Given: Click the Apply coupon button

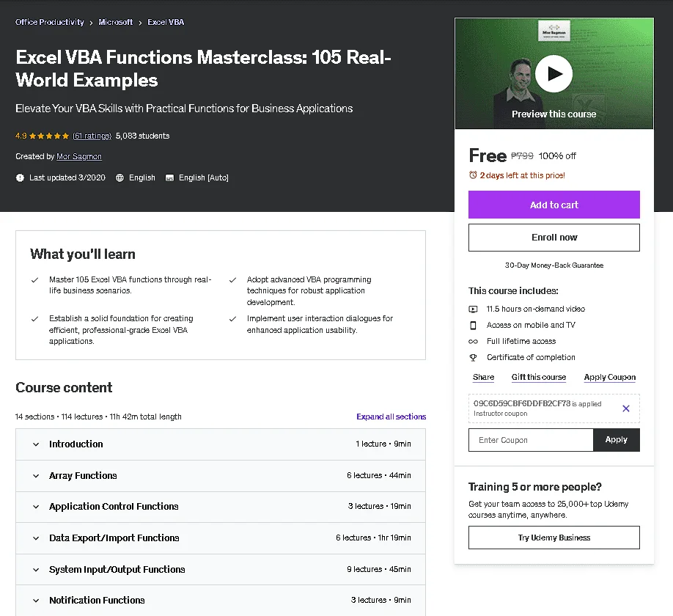Looking at the screenshot, I should click(x=617, y=440).
